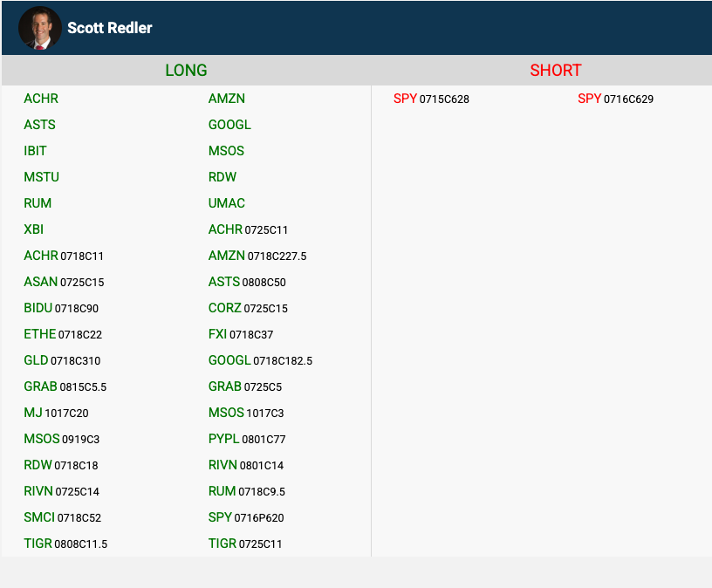Click the GOOGL stock ticker
The image size is (712, 588).
click(229, 125)
